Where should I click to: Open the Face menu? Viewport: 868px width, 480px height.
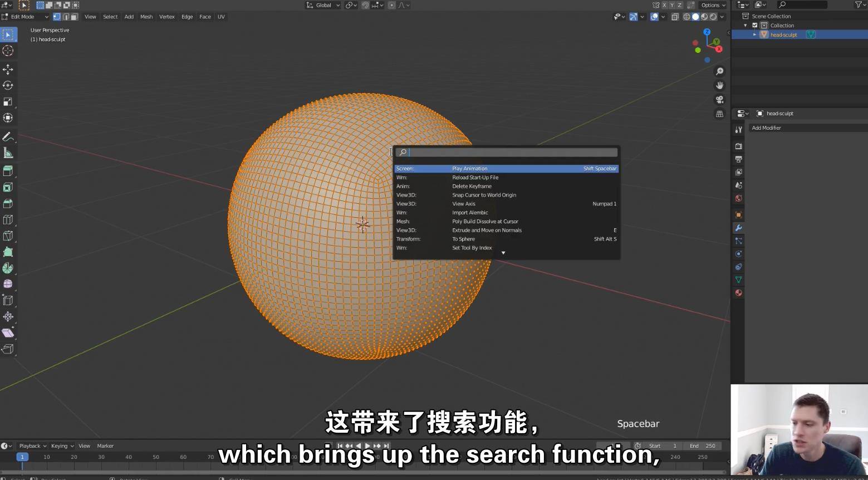point(205,17)
